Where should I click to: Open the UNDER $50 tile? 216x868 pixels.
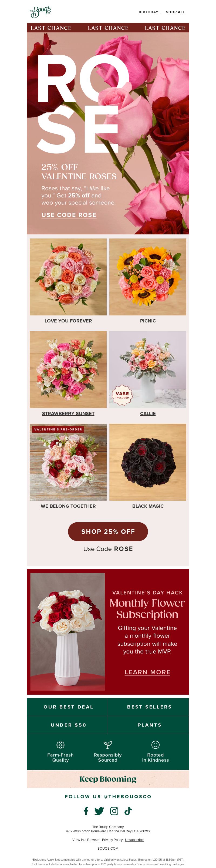tap(67, 725)
